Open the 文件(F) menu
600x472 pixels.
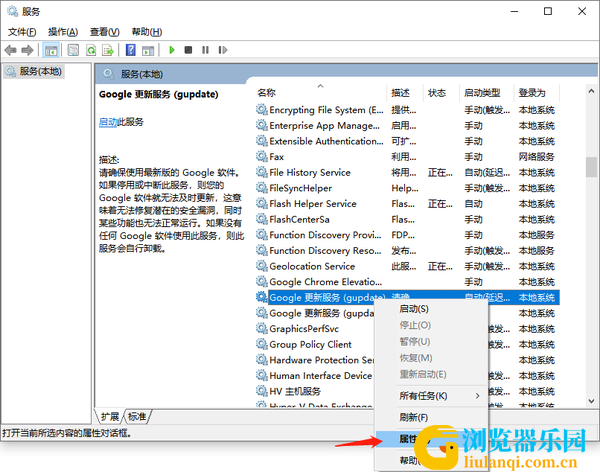(22, 32)
